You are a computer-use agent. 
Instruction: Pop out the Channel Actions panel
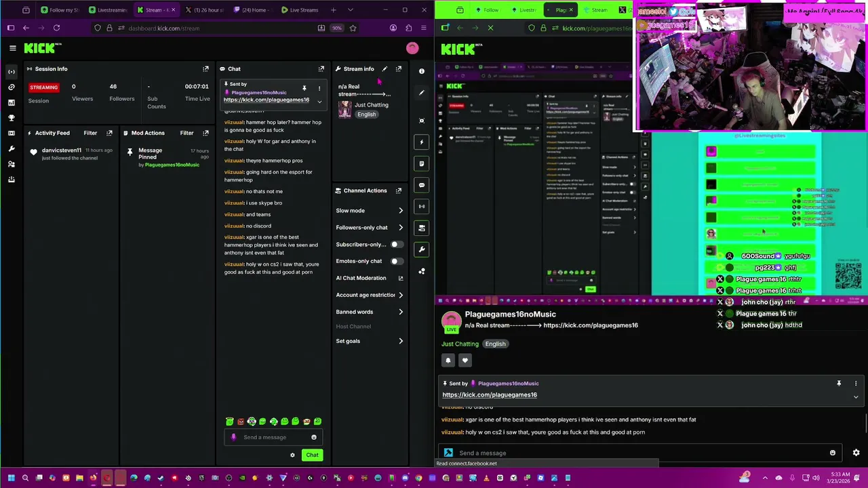[399, 190]
